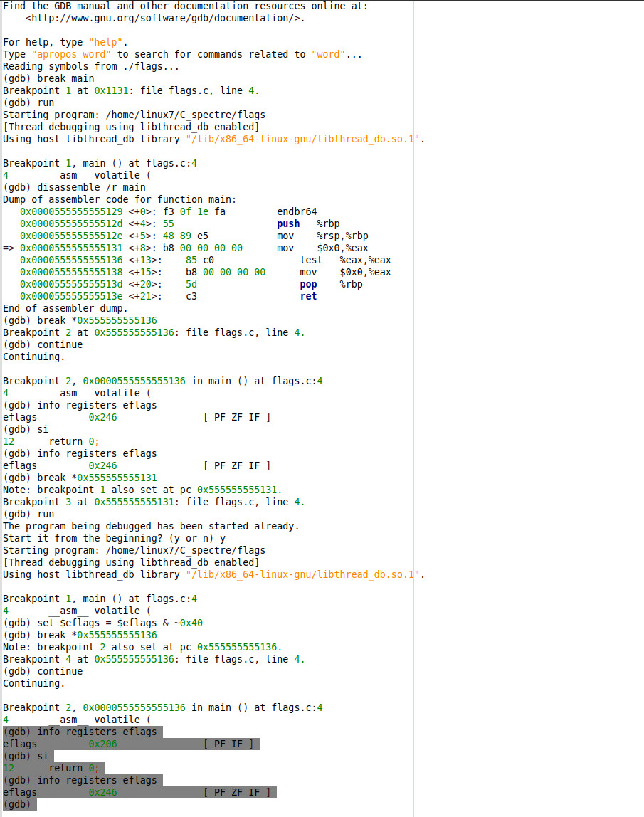
Task: Click the bold "push" instruction keyword
Action: [x=288, y=223]
